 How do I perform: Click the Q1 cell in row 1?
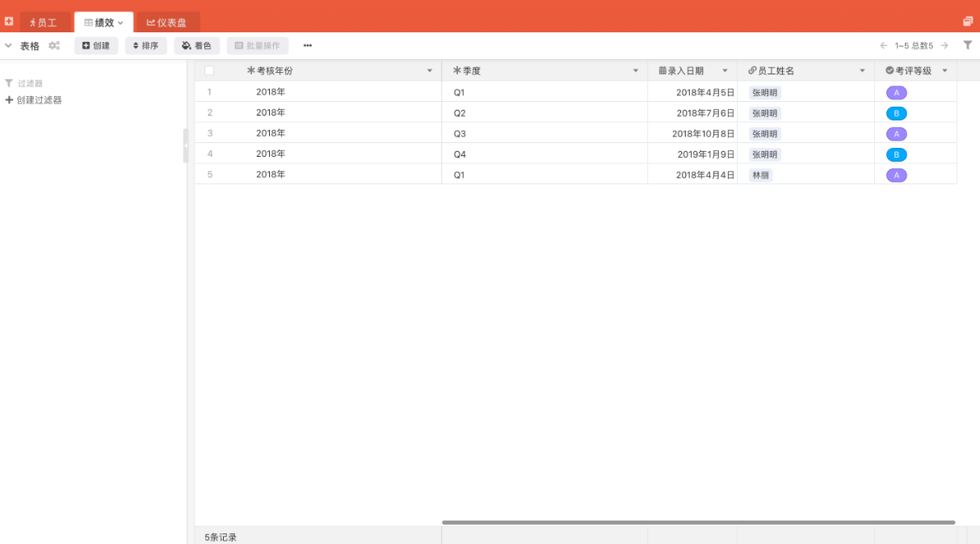tap(545, 92)
